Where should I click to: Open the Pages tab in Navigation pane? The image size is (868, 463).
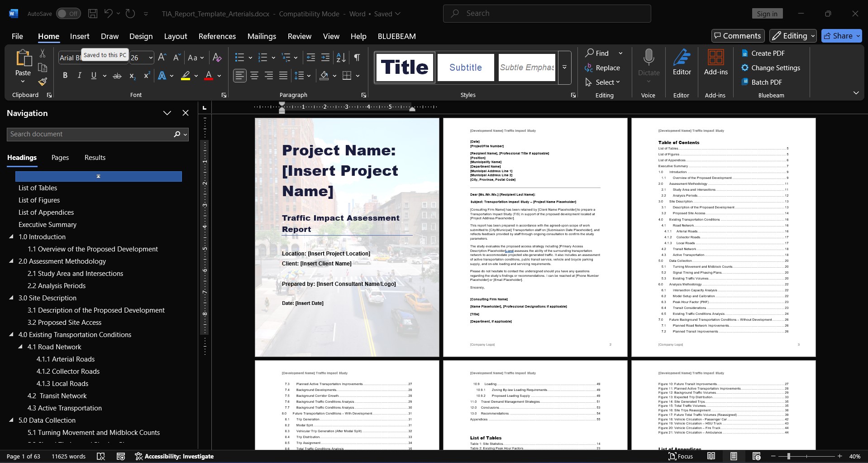click(x=60, y=157)
